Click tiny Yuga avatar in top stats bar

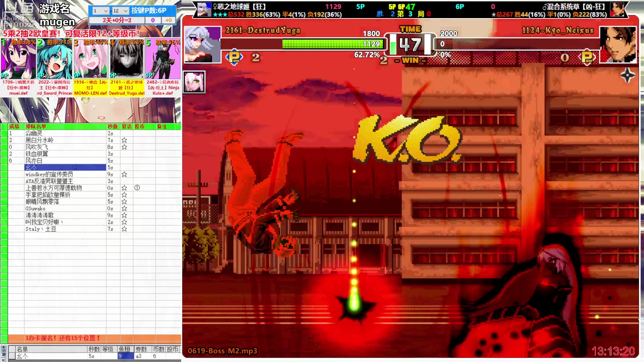[x=204, y=10]
